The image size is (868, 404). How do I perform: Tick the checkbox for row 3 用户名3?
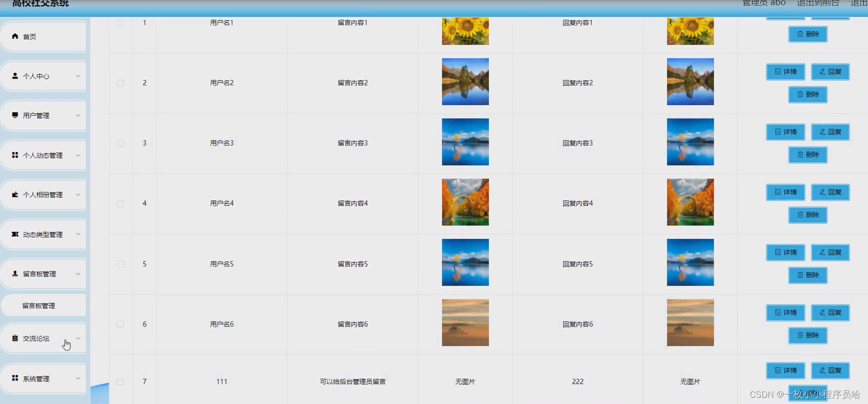pos(120,143)
